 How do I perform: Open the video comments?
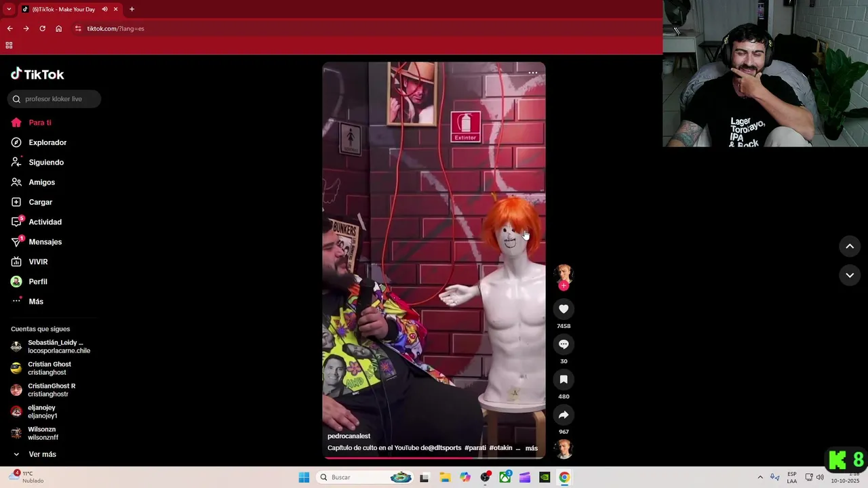564,344
